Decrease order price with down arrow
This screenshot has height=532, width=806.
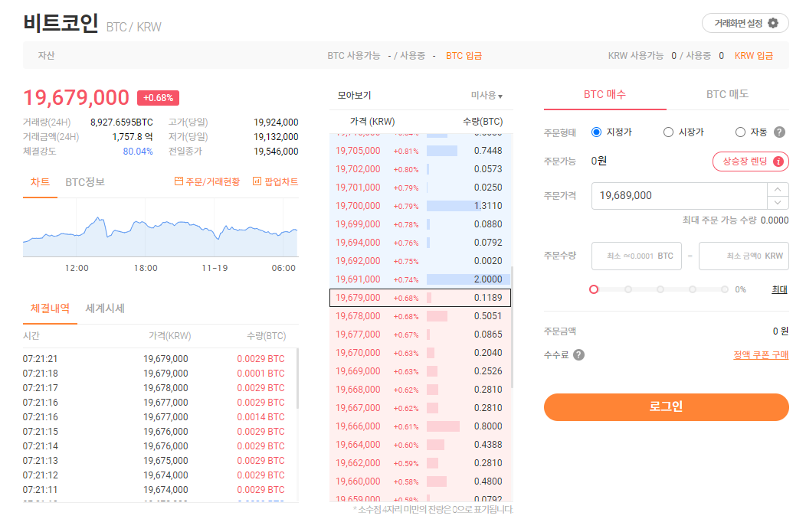click(778, 202)
